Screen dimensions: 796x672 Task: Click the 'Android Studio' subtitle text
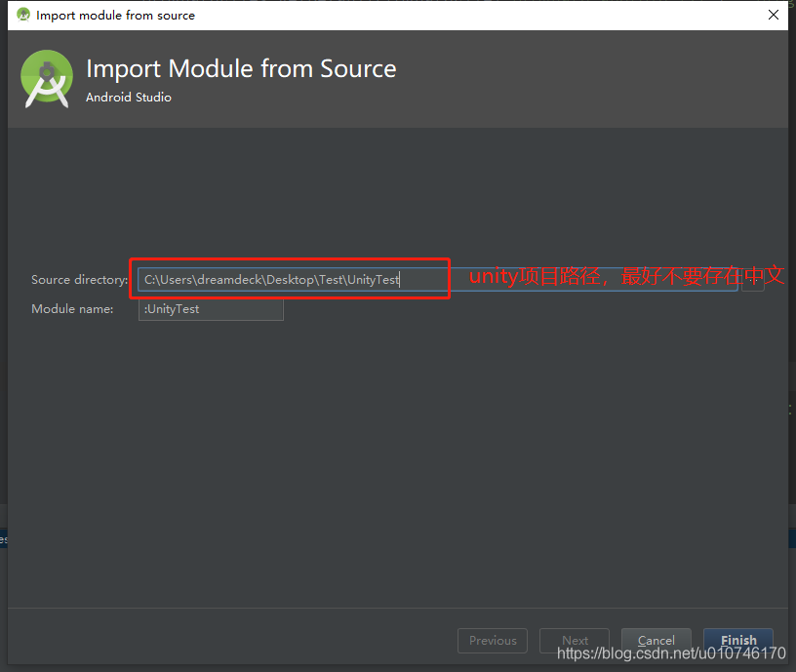129,97
